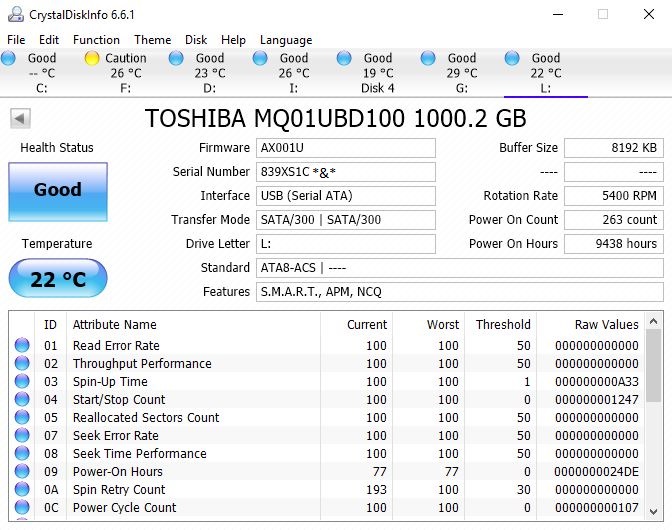This screenshot has height=530, width=672.
Task: Click status orb for Spin Retry Count row
Action: click(22, 489)
